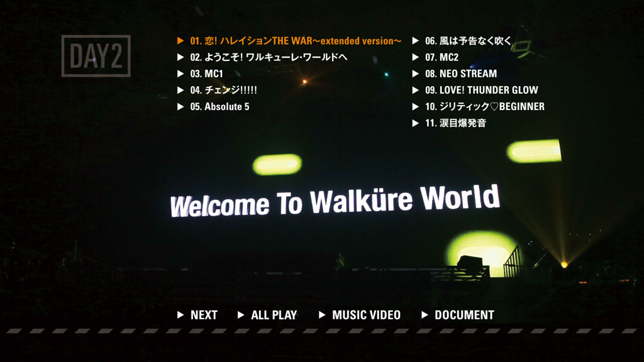Open the MUSIC VIDEO section
This screenshot has height=362, width=644.
click(x=366, y=315)
